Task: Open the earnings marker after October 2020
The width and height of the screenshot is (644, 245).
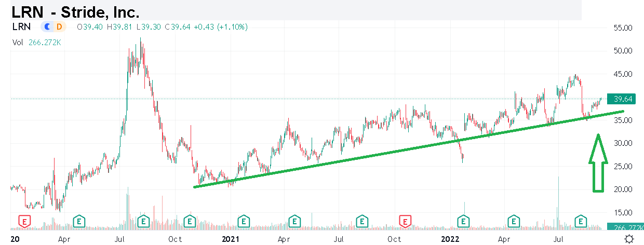Action: (190, 222)
